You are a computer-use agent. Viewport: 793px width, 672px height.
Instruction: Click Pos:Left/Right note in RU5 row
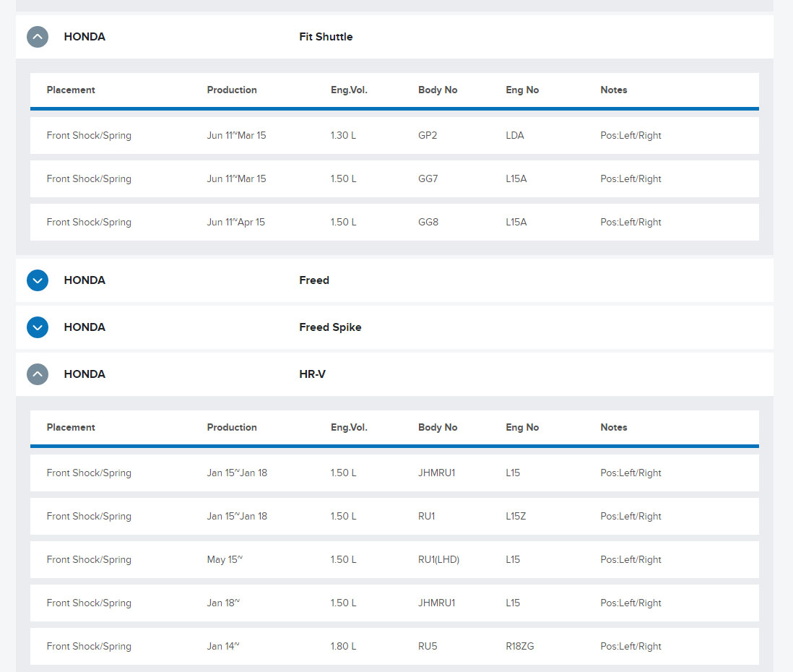(630, 647)
